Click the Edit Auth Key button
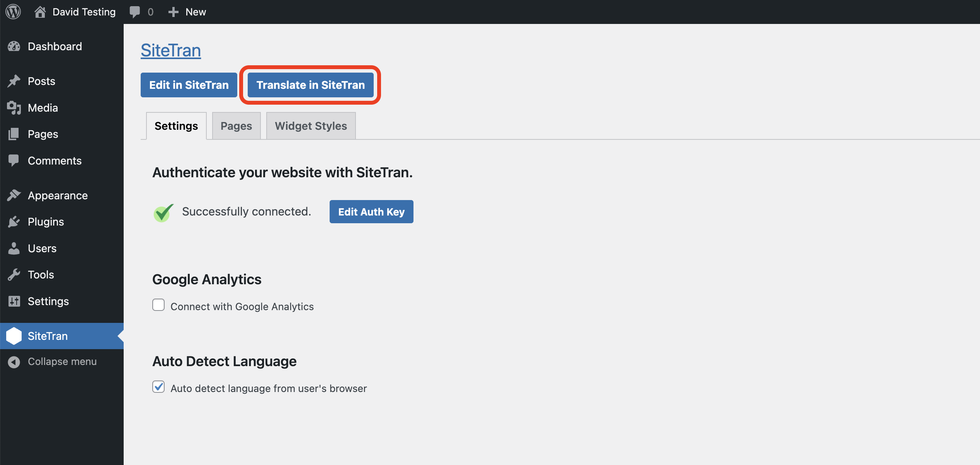This screenshot has height=465, width=980. (371, 212)
